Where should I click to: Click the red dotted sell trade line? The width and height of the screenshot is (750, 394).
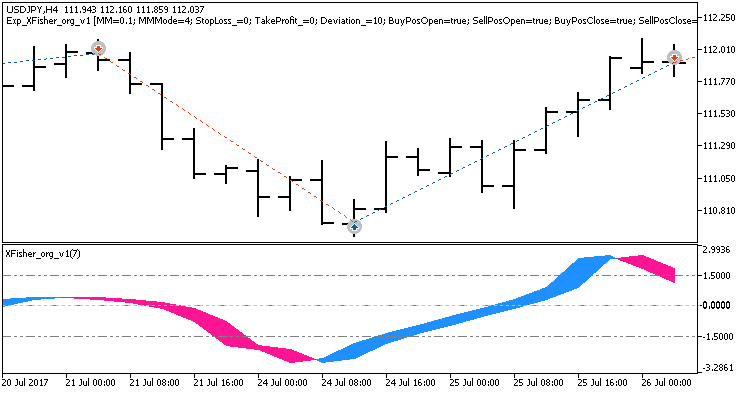tap(226, 137)
